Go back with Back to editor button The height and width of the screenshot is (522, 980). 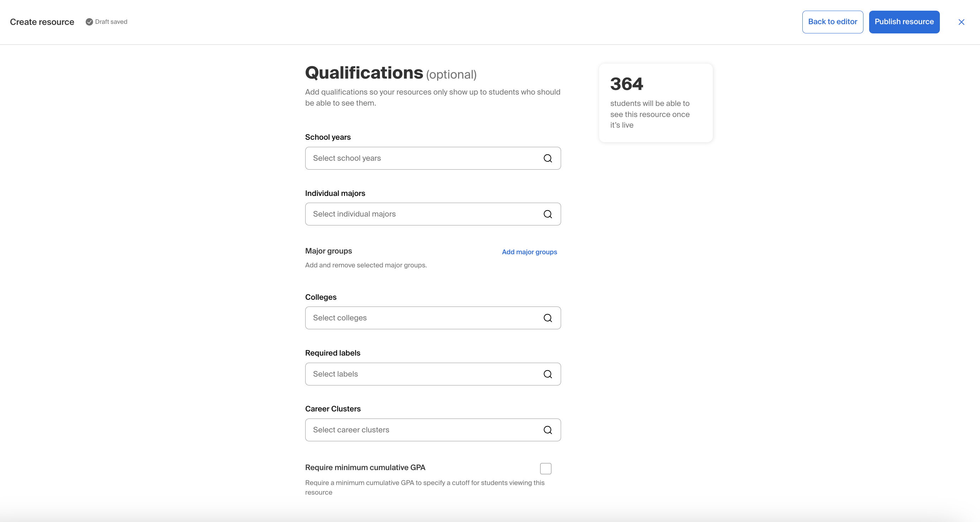coord(833,22)
